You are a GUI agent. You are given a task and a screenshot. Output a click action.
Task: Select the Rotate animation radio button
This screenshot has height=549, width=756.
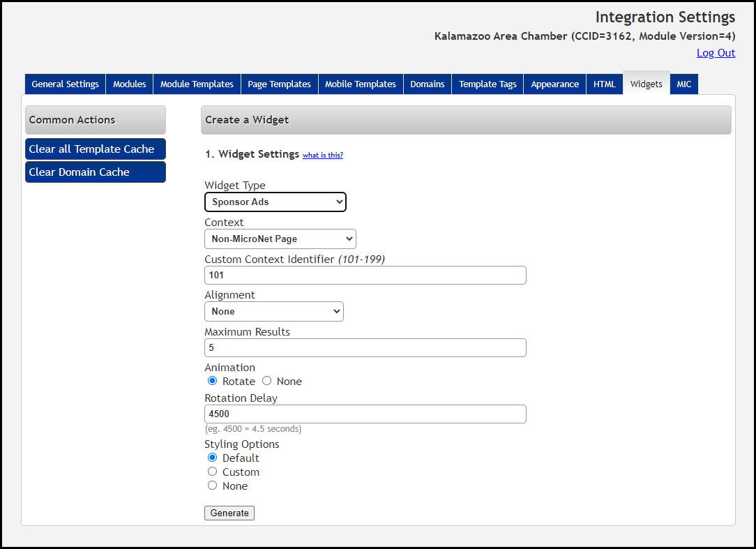click(x=213, y=381)
